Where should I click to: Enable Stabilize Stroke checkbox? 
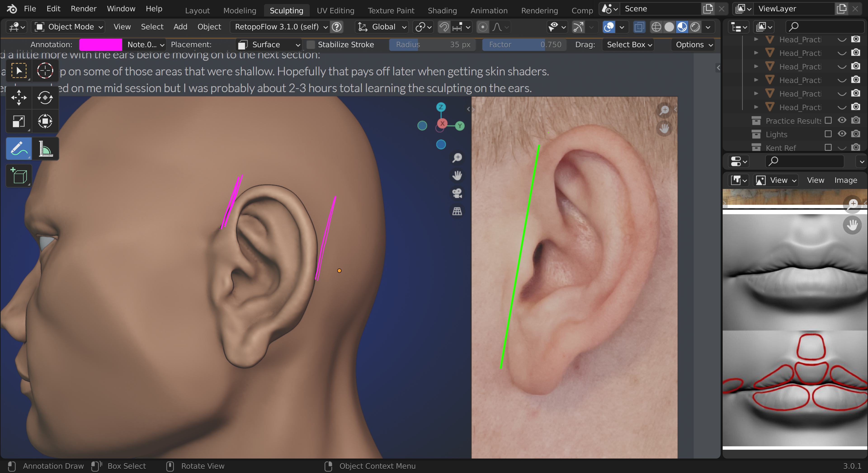click(311, 45)
